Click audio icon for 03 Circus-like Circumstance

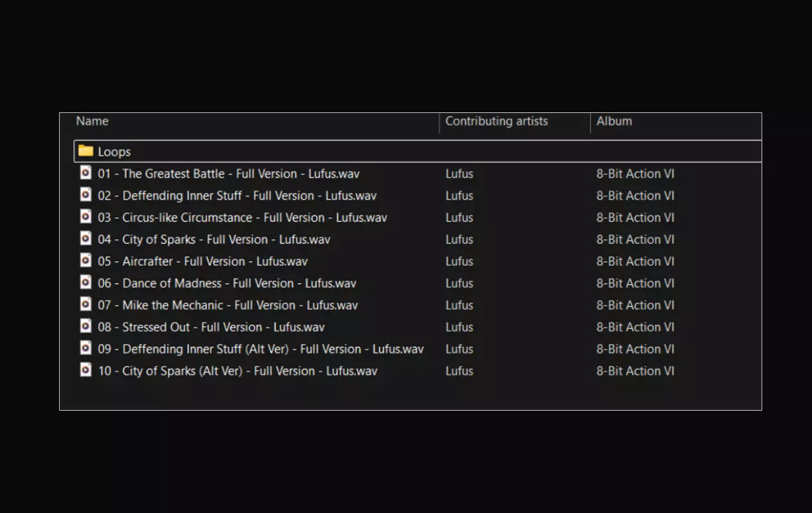click(85, 217)
